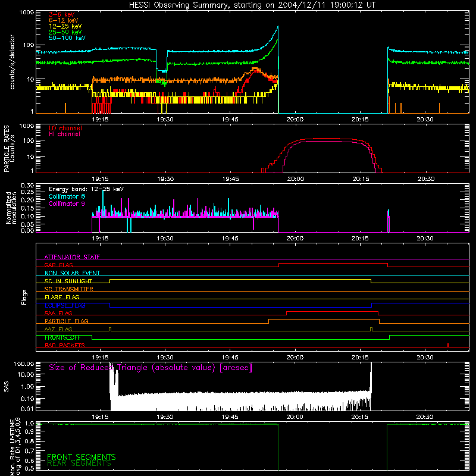Screen dimensions: 476x476
Task: Select the '6-12 keV' legend label
Action: [64, 20]
